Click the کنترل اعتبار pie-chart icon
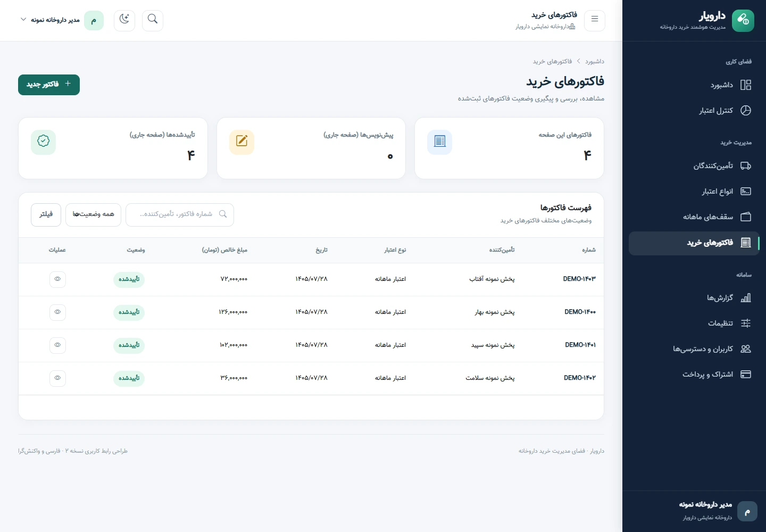This screenshot has width=766, height=532. [746, 111]
